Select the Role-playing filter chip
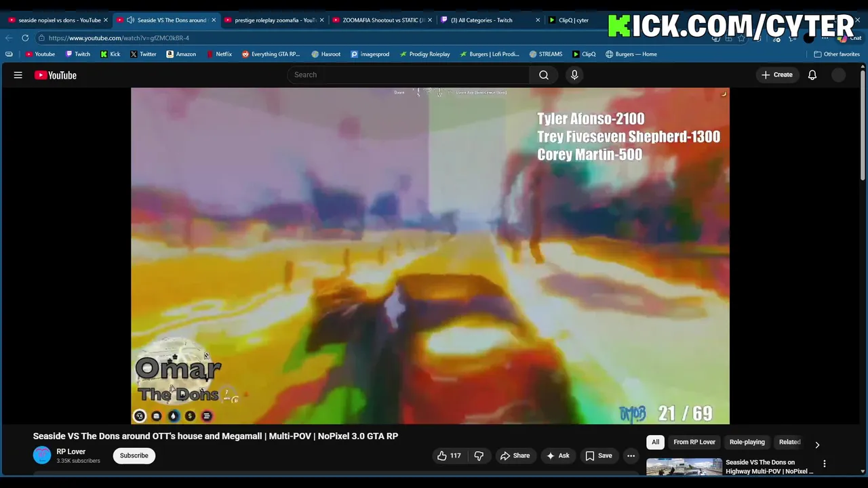Image resolution: width=868 pixels, height=488 pixels. pyautogui.click(x=747, y=442)
